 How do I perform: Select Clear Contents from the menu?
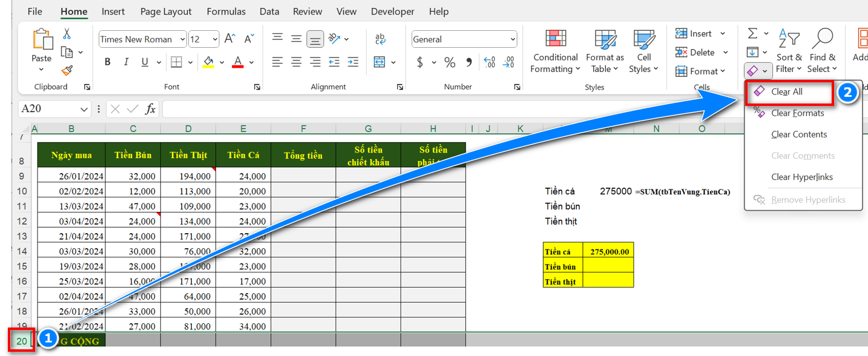(799, 134)
